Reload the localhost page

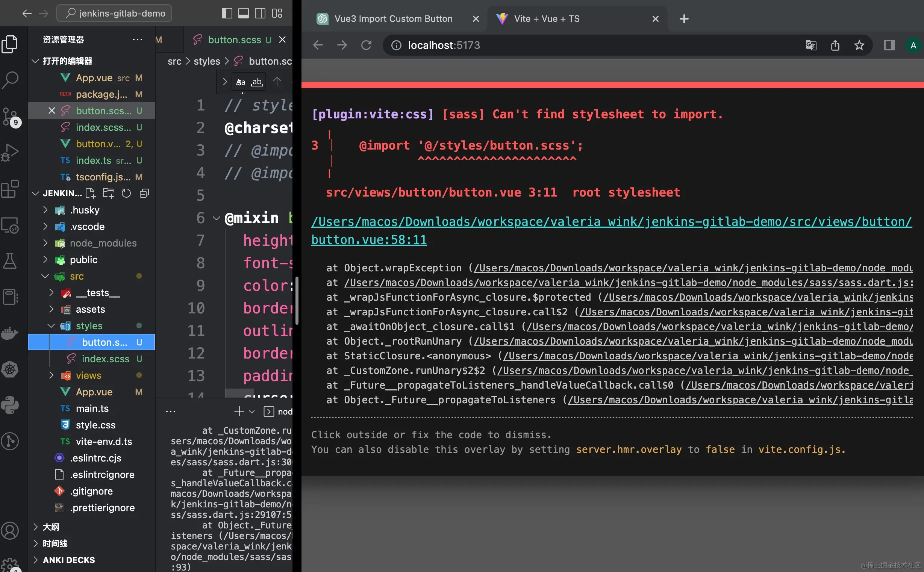click(x=366, y=45)
